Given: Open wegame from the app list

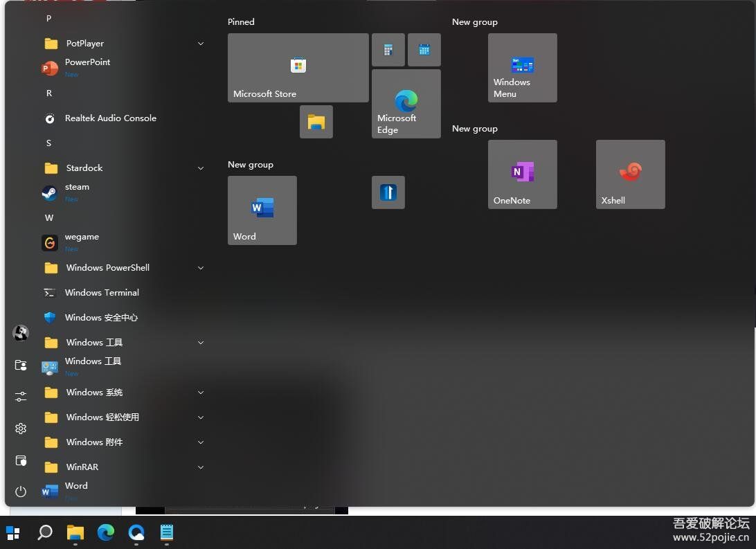Looking at the screenshot, I should (x=124, y=242).
